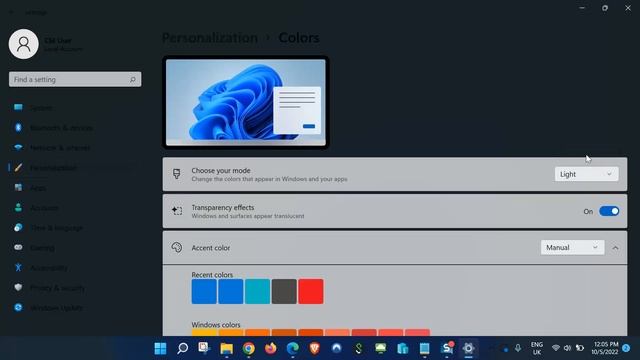This screenshot has width=640, height=360.
Task: Select Personalization in the sidebar
Action: (73, 168)
